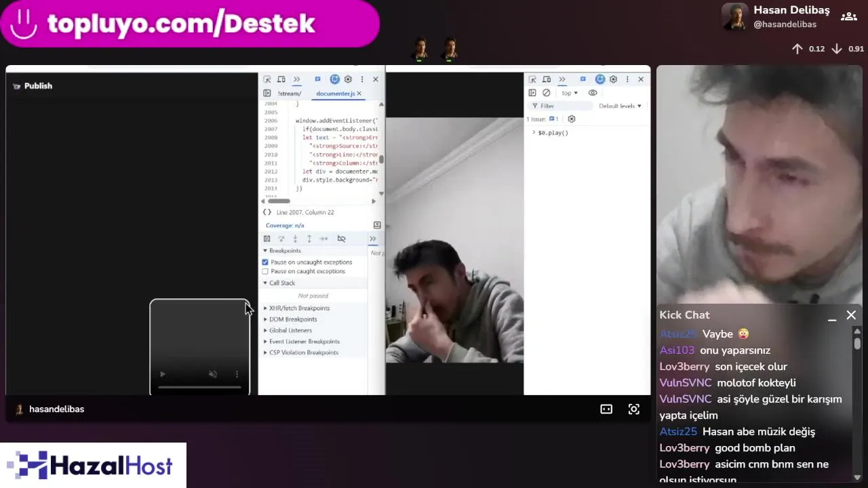The width and height of the screenshot is (868, 488).
Task: Open left DevTools settings gear
Action: point(348,79)
